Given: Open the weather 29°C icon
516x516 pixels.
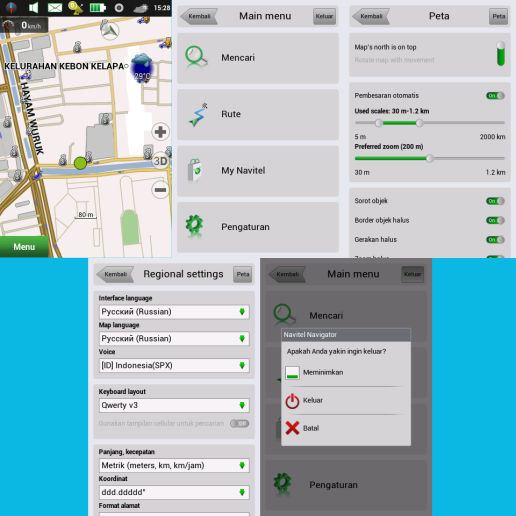Looking at the screenshot, I should click(142, 68).
